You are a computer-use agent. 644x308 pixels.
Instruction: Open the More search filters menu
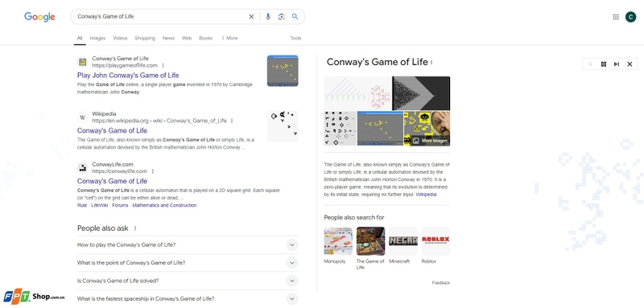point(229,38)
